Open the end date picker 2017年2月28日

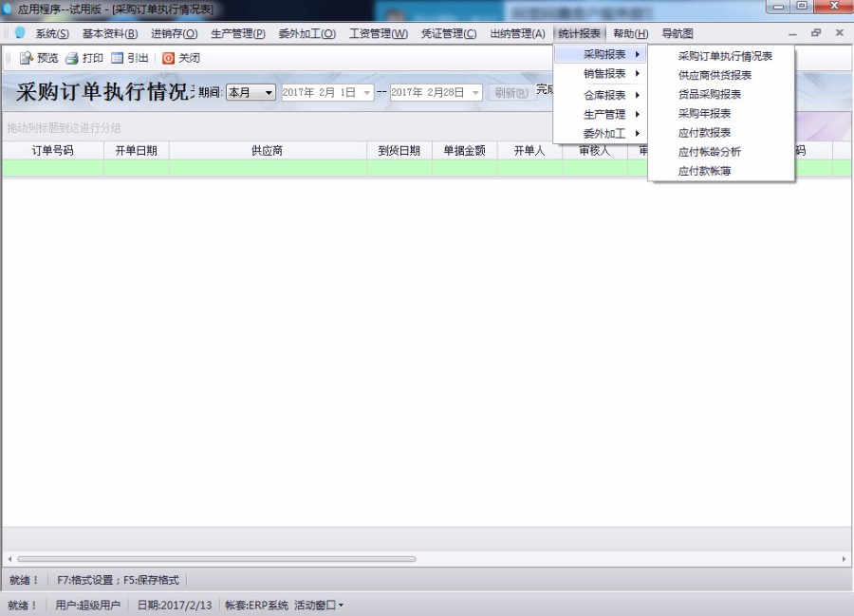436,93
